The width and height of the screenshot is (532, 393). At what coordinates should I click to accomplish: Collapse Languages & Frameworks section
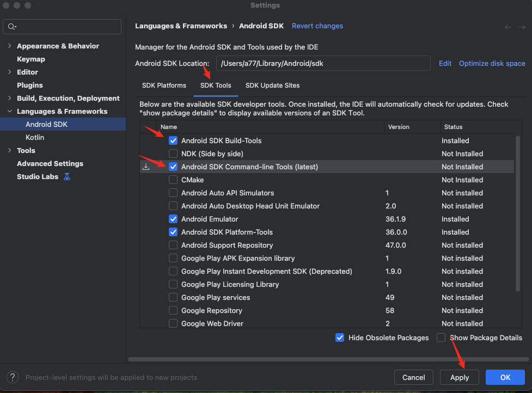(x=9, y=111)
